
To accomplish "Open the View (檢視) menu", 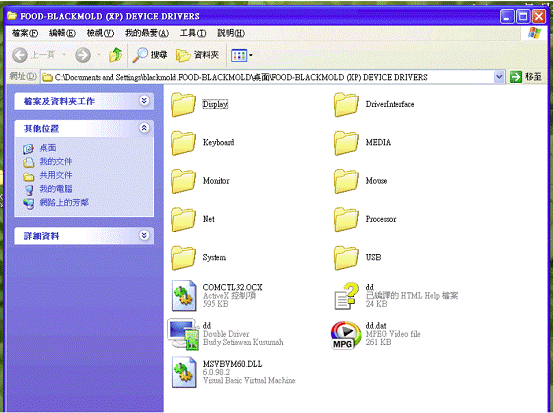I will [101, 33].
